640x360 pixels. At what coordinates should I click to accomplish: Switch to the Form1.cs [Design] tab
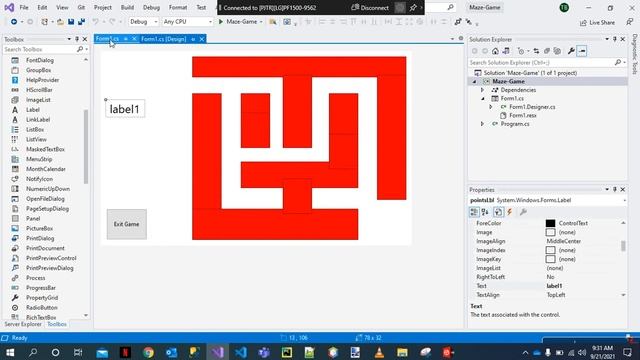click(164, 39)
